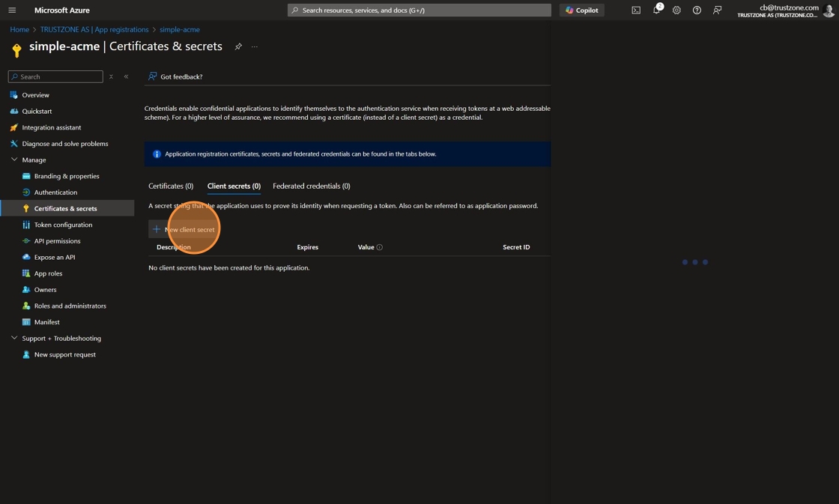Viewport: 839px width, 504px height.
Task: Collapse the Support + Troubleshooting section
Action: coord(14,338)
